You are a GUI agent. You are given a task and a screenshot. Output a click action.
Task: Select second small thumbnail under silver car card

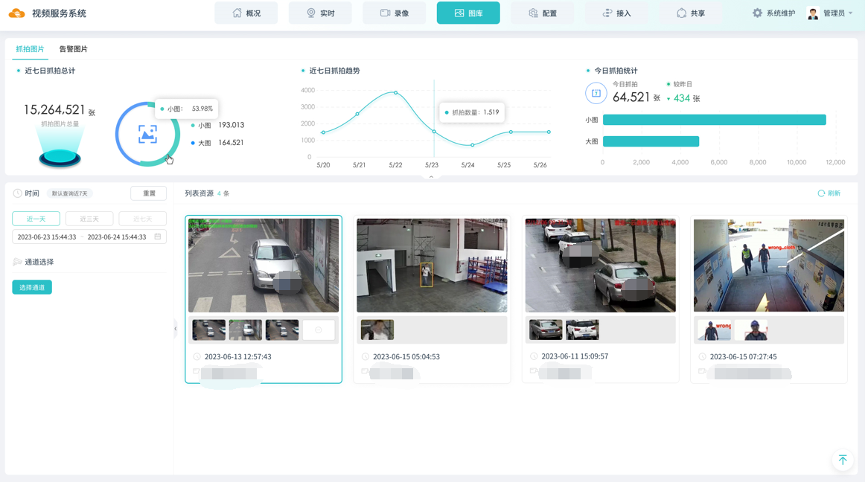click(x=245, y=330)
